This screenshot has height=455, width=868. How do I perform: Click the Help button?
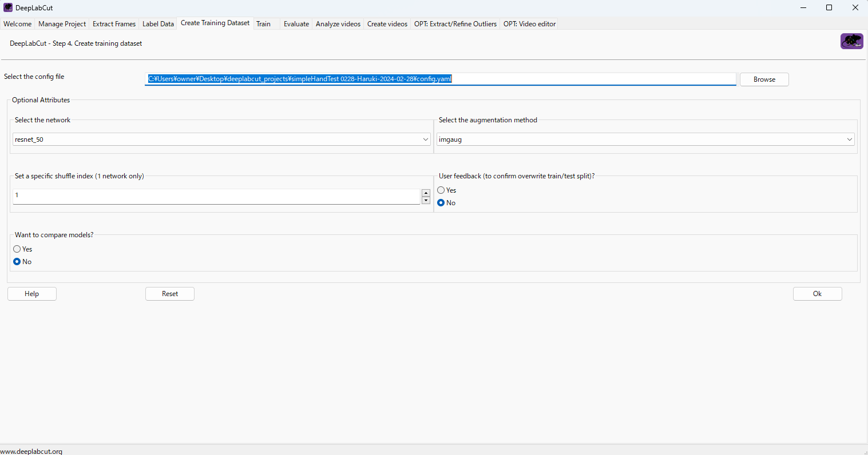[32, 294]
